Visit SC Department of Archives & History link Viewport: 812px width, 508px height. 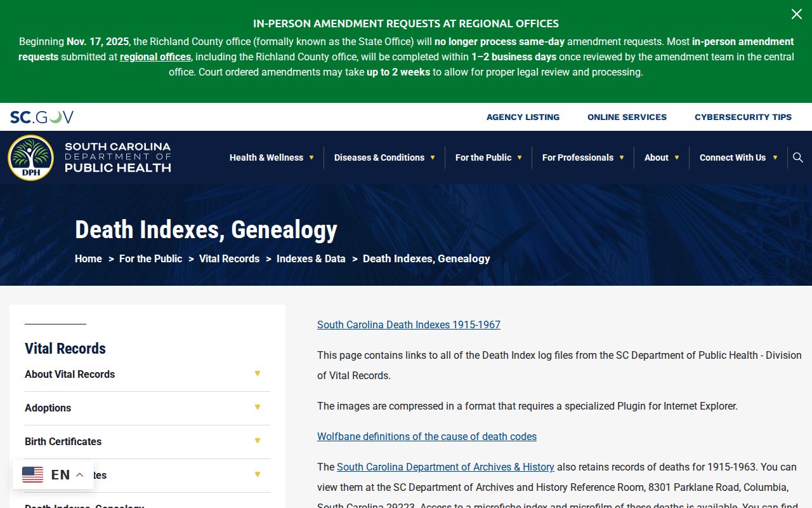tap(445, 467)
